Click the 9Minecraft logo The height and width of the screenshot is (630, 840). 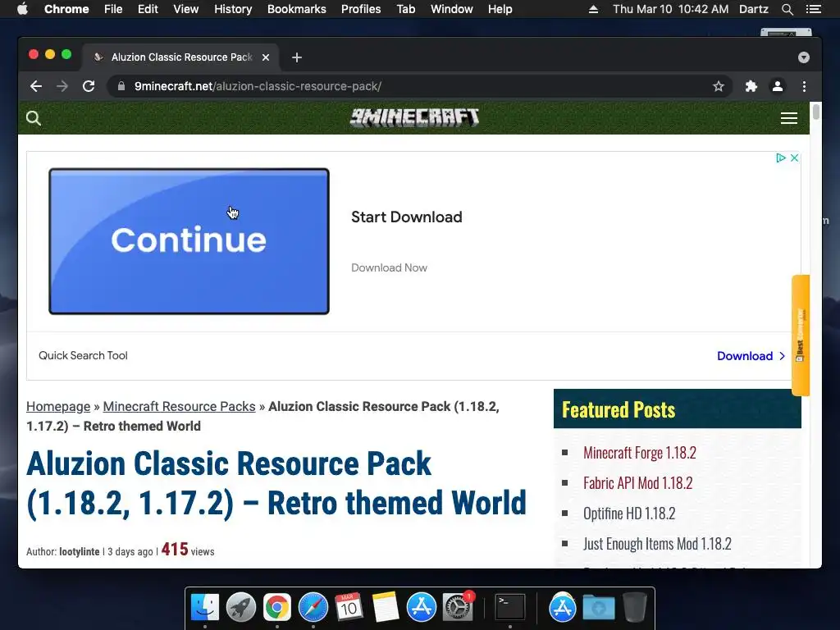(414, 117)
